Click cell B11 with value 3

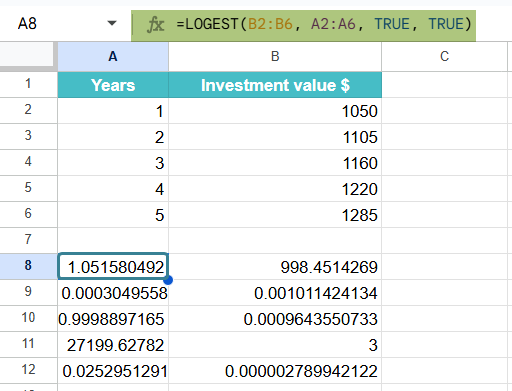pos(275,345)
